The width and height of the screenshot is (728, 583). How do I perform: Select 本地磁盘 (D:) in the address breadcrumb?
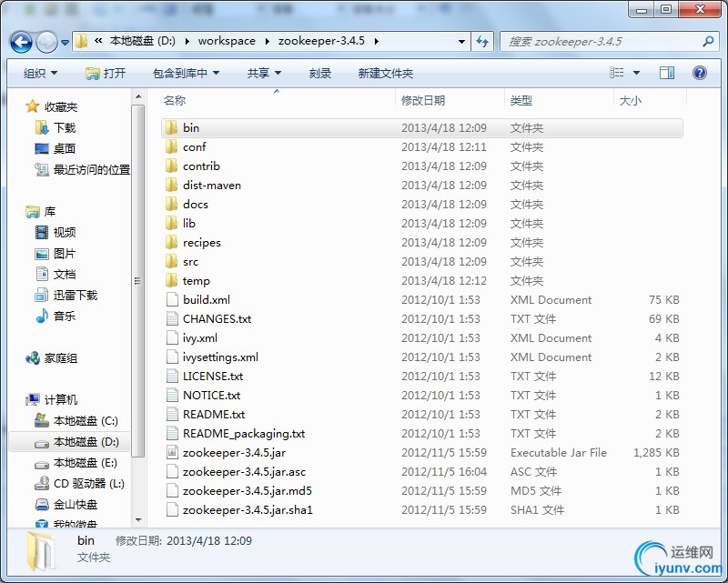143,41
